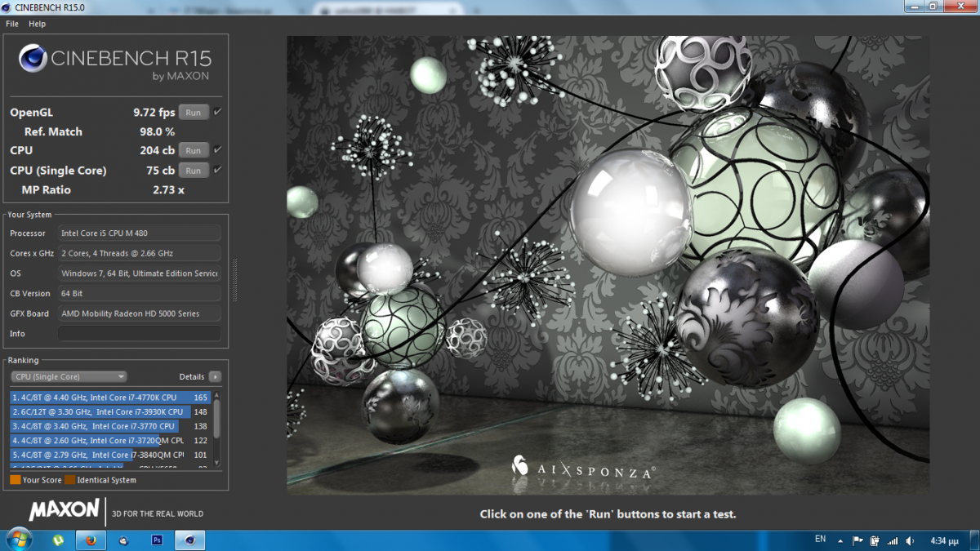Screen dimensions: 980x551
Task: Click the battery power tray icon
Action: click(x=874, y=540)
